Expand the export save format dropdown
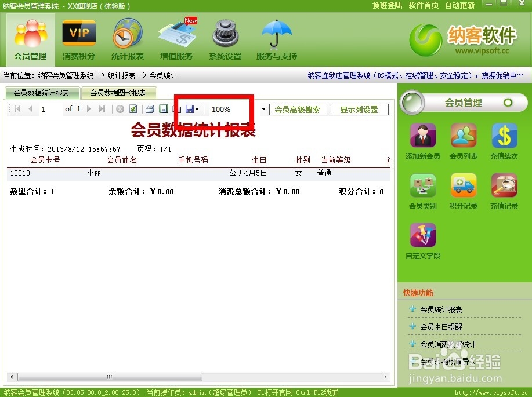532x397 pixels. [x=197, y=109]
